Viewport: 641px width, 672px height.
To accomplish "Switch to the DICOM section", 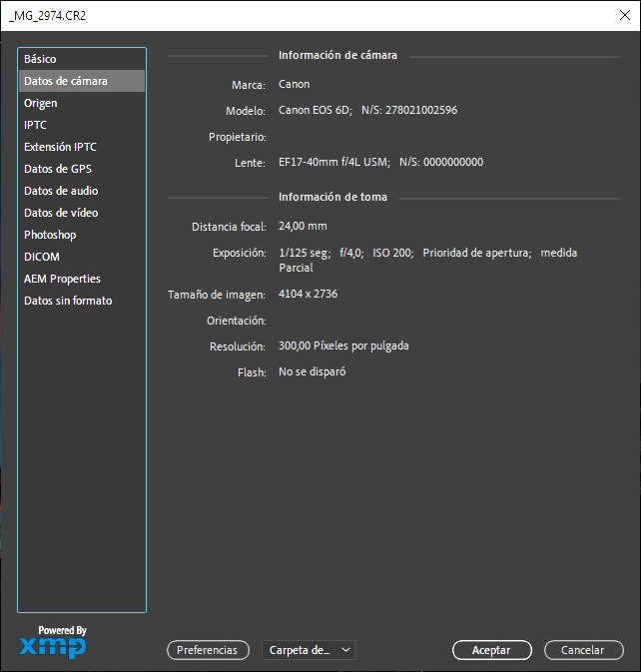I will pyautogui.click(x=82, y=257).
